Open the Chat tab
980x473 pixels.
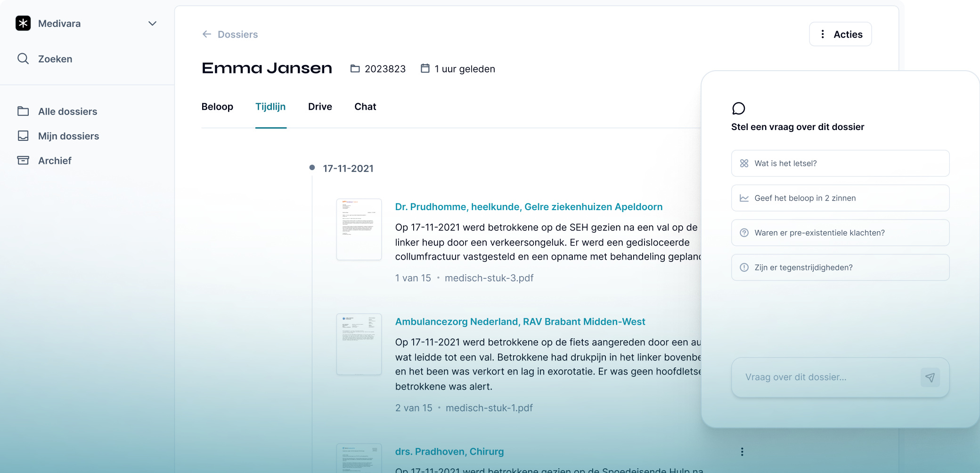pos(365,107)
